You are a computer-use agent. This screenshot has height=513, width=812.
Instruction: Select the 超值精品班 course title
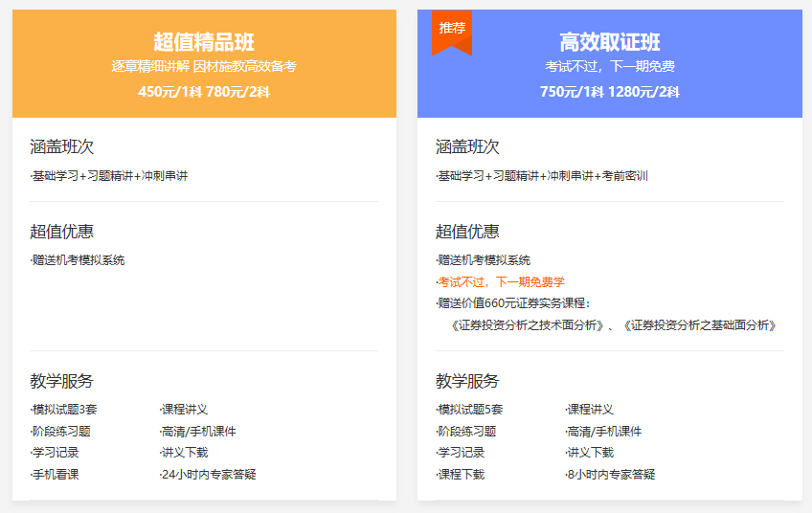coord(204,42)
